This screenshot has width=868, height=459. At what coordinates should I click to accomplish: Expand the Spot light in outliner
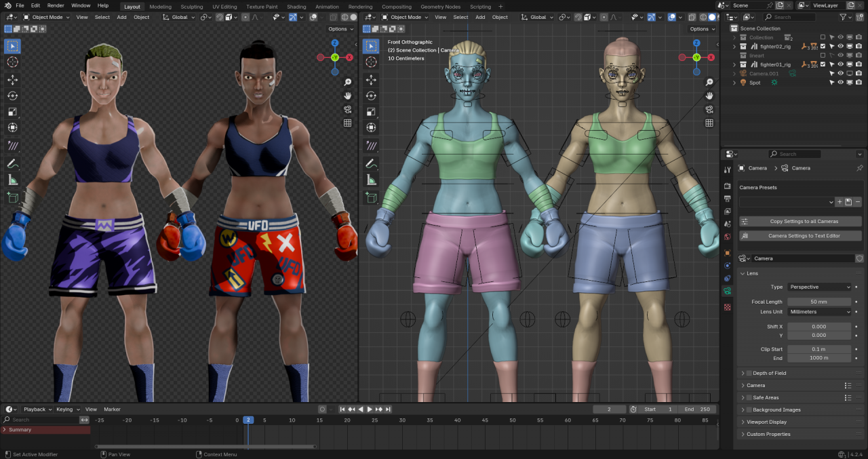[x=734, y=83]
